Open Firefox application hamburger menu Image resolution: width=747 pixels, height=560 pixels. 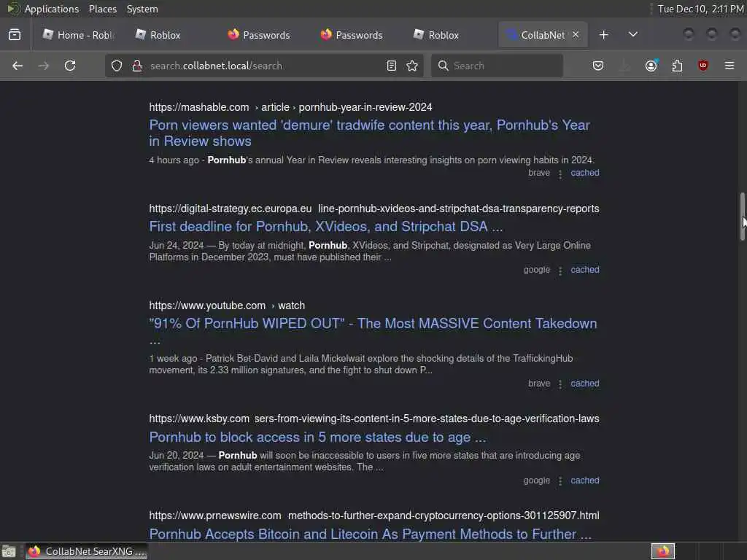click(x=729, y=66)
